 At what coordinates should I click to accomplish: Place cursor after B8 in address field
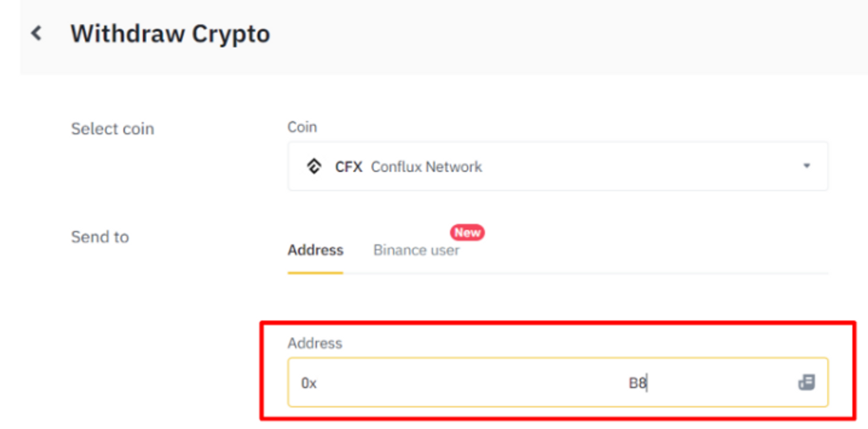click(648, 383)
